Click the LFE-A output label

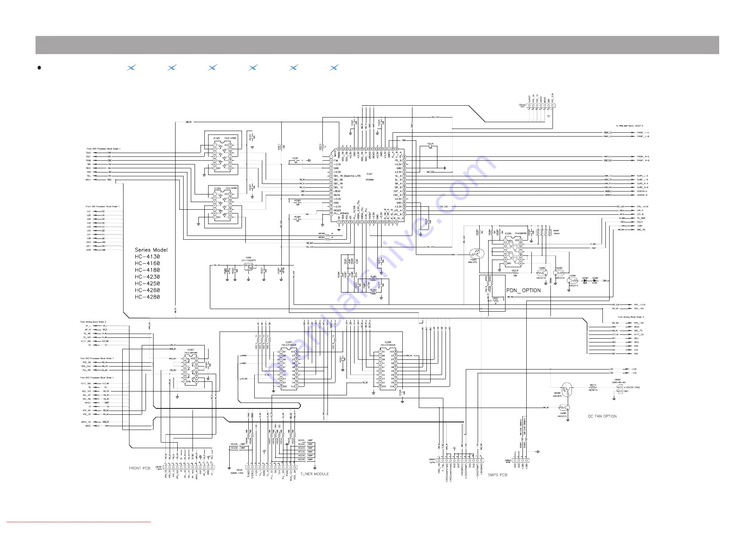coord(640,211)
